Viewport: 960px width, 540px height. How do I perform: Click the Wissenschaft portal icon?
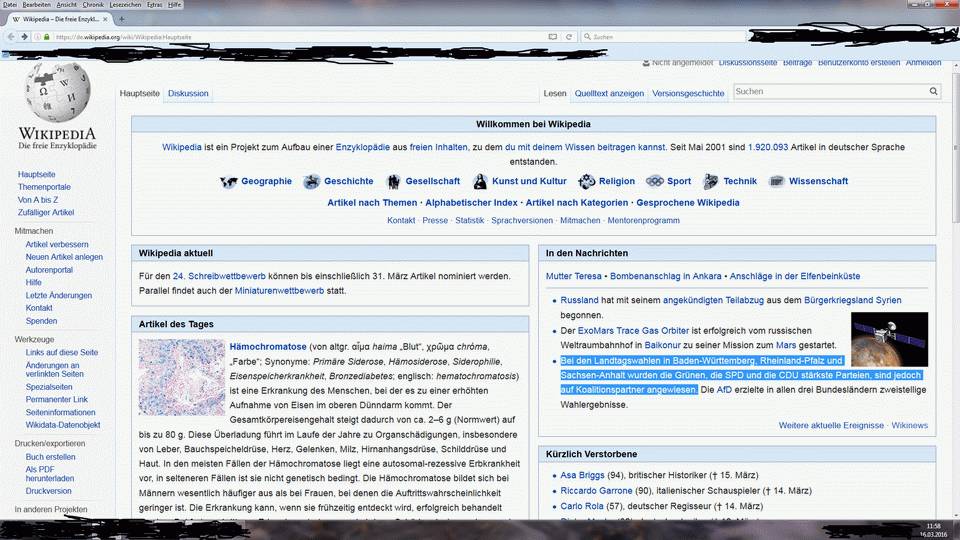pos(776,181)
